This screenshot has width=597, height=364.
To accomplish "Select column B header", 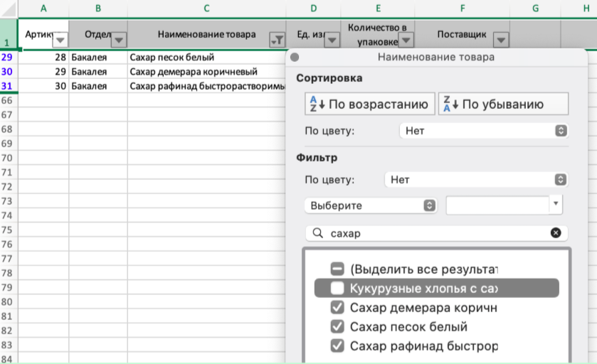I will click(98, 9).
